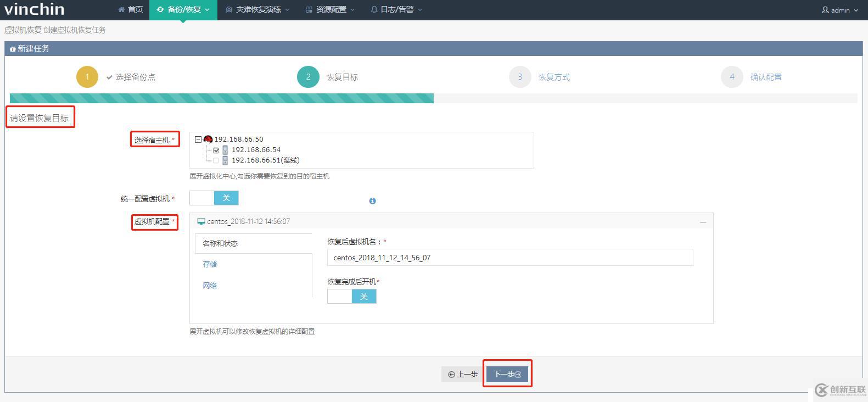
Task: Click the step 3 circle 恢复方式
Action: click(x=520, y=77)
